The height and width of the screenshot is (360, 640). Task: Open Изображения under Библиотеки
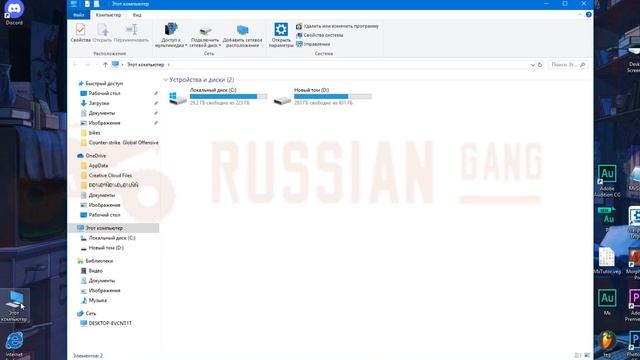pos(104,290)
